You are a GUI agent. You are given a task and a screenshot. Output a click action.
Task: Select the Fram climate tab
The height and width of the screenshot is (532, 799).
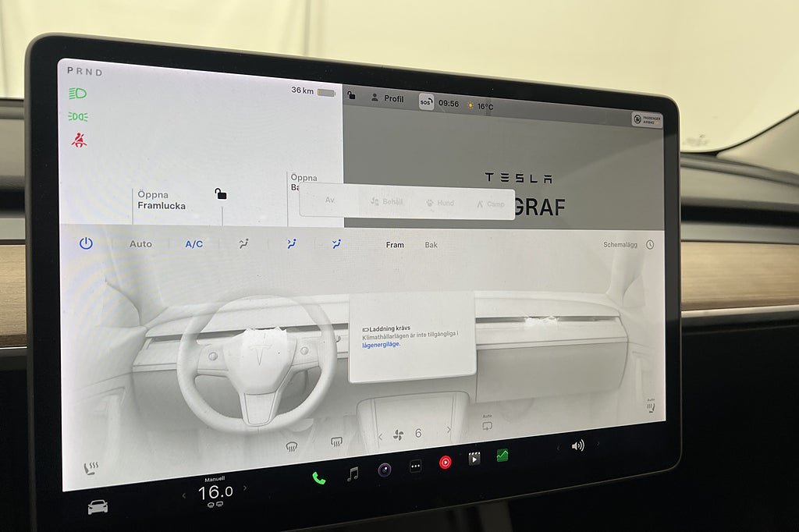pos(395,245)
